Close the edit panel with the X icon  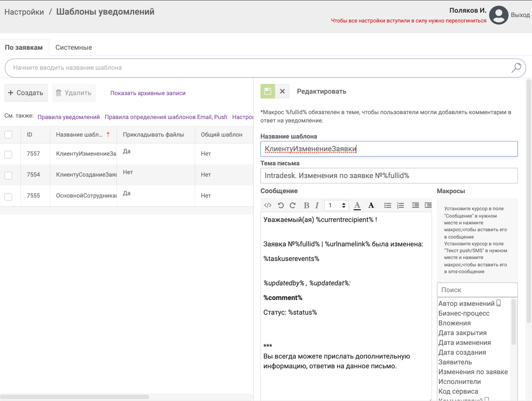(282, 91)
